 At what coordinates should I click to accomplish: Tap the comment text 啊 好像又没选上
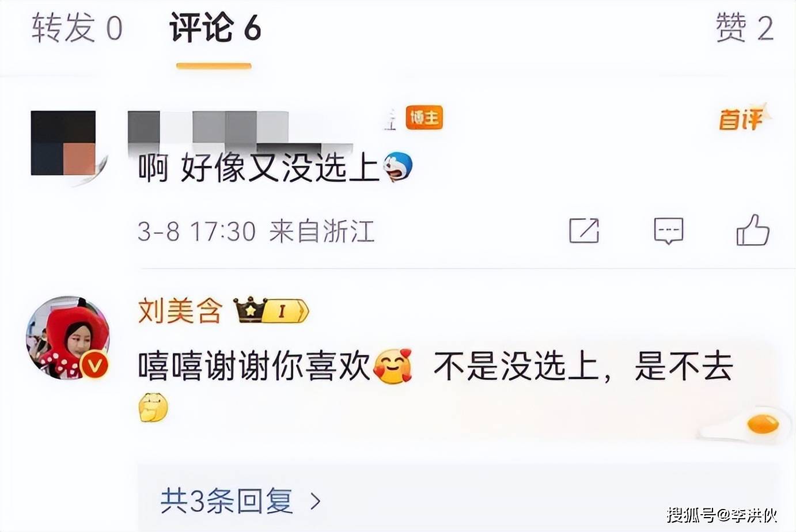coord(258,168)
